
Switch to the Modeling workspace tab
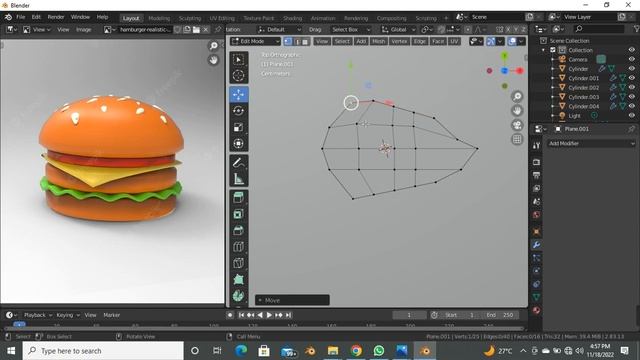159,18
